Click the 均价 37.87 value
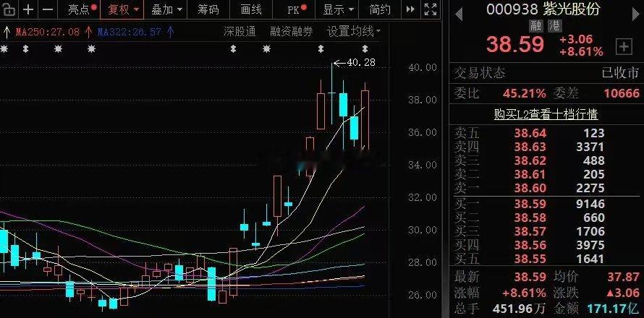Viewport: 644px width, 318px height. (x=624, y=277)
